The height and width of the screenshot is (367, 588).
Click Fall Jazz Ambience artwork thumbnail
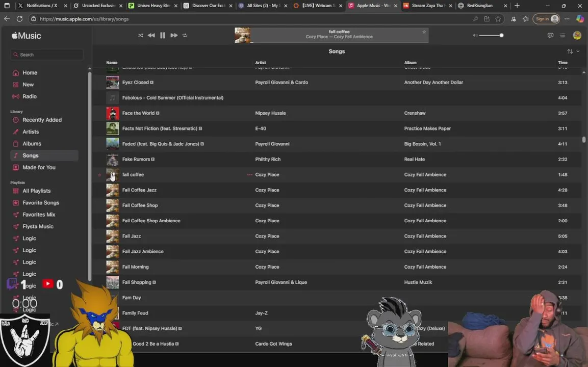click(x=113, y=251)
